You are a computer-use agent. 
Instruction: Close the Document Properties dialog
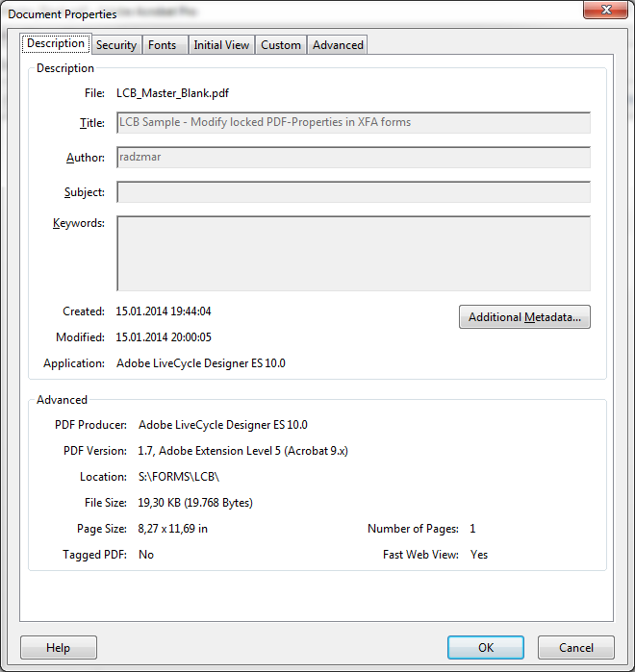click(605, 10)
